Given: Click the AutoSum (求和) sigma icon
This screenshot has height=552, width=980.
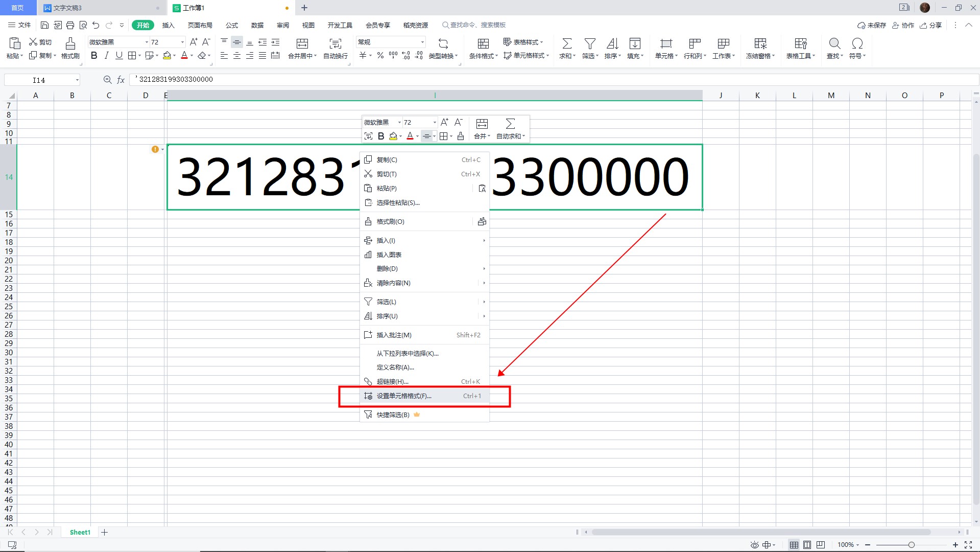Looking at the screenshot, I should (x=566, y=44).
